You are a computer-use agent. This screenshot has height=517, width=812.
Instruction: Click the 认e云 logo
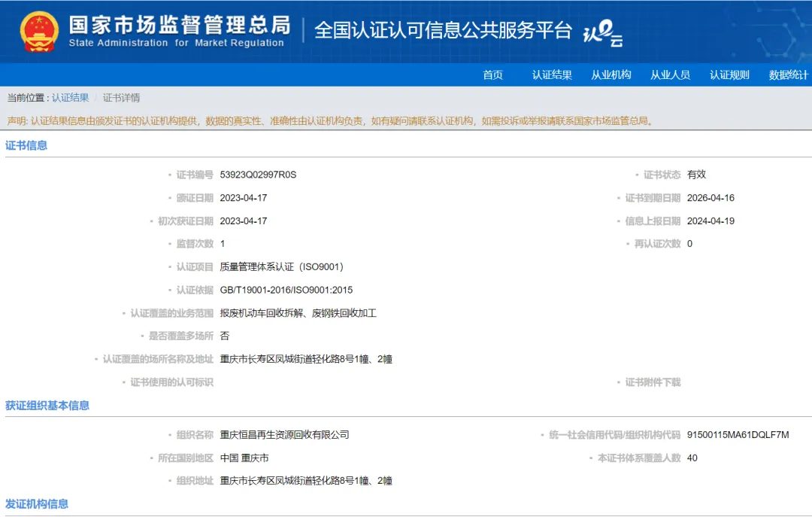pos(603,33)
